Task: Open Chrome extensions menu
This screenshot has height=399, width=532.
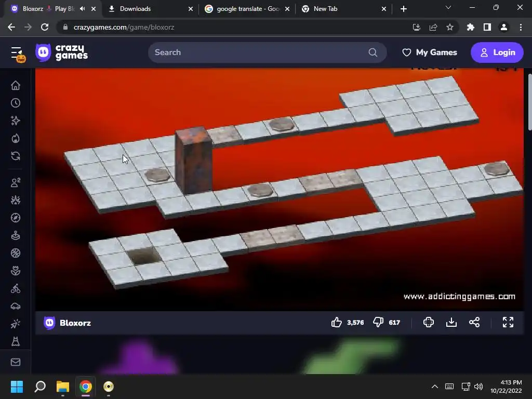Action: [471, 27]
